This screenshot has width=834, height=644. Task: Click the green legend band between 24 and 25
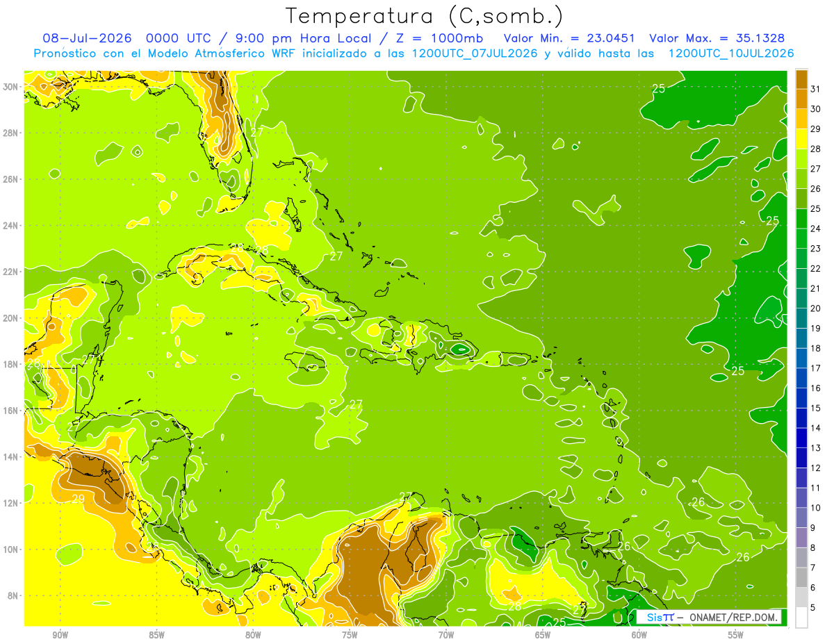coord(801,219)
